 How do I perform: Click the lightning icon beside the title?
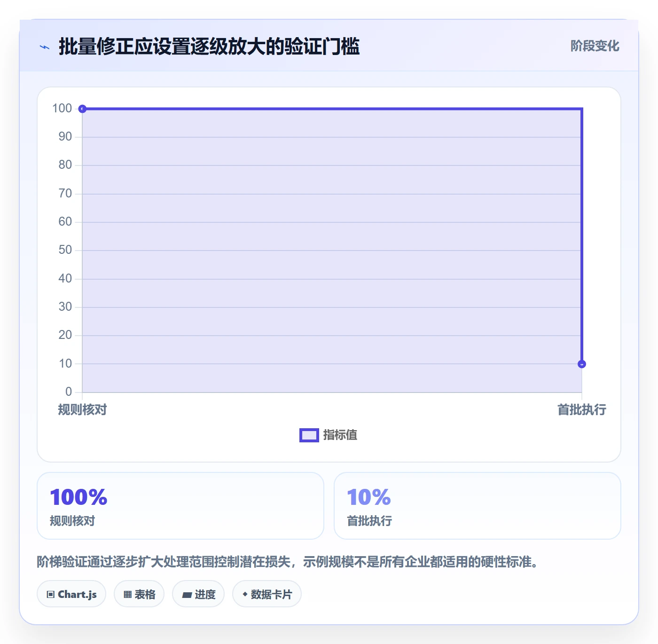click(45, 47)
